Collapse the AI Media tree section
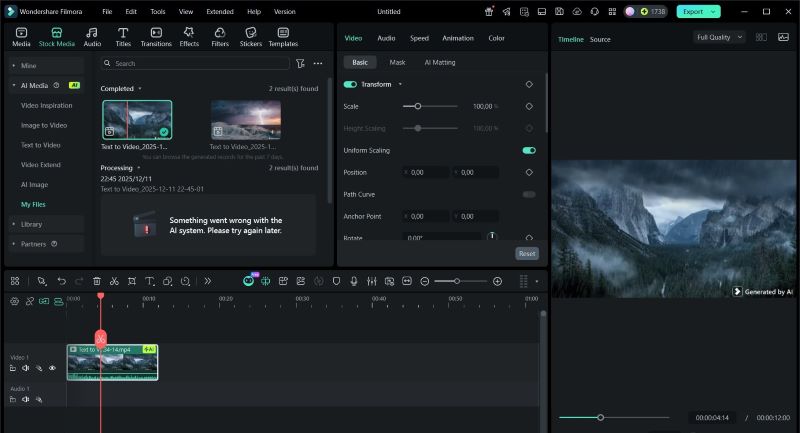This screenshot has width=800, height=433. (14, 85)
